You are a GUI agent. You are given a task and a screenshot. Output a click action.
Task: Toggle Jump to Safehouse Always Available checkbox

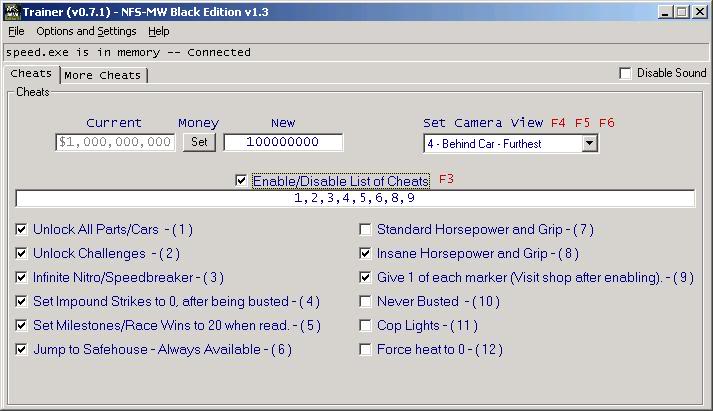21,350
